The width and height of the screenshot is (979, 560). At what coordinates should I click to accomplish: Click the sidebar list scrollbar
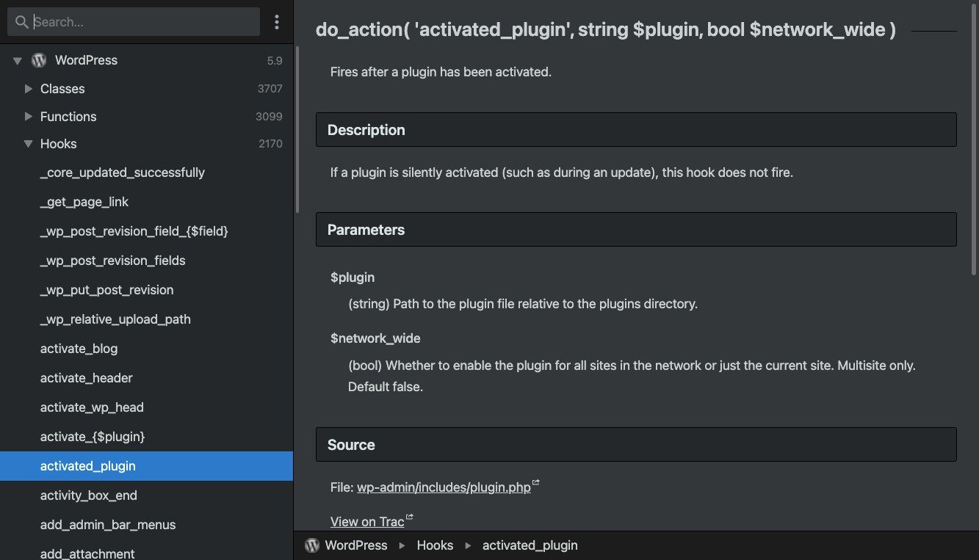point(297,130)
